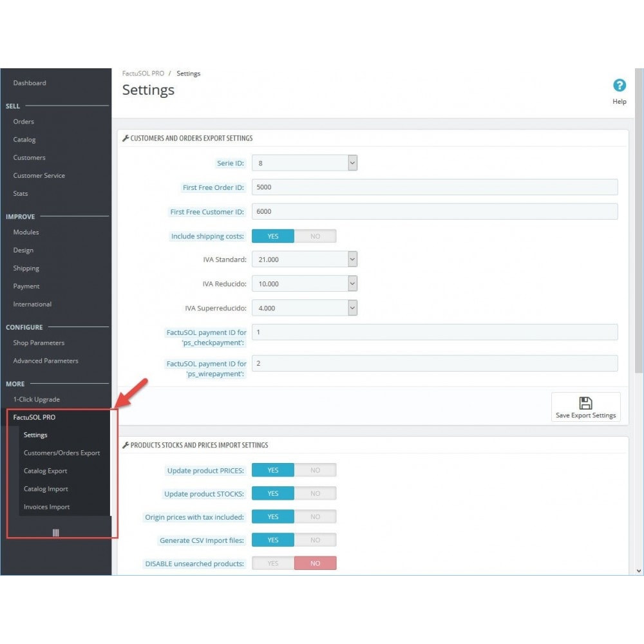
Task: Click the Save Export Settings floppy icon
Action: tap(585, 403)
